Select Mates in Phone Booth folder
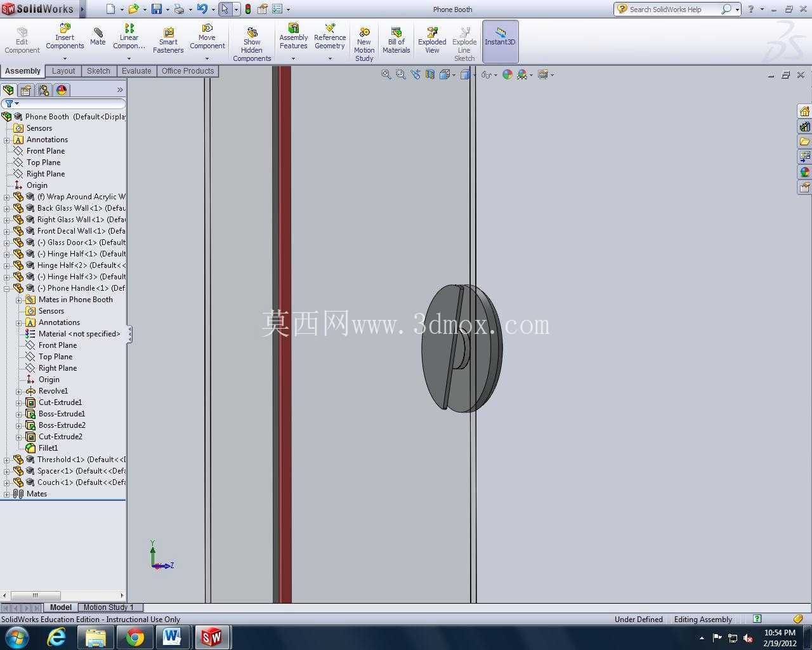This screenshot has width=812, height=650. [75, 300]
